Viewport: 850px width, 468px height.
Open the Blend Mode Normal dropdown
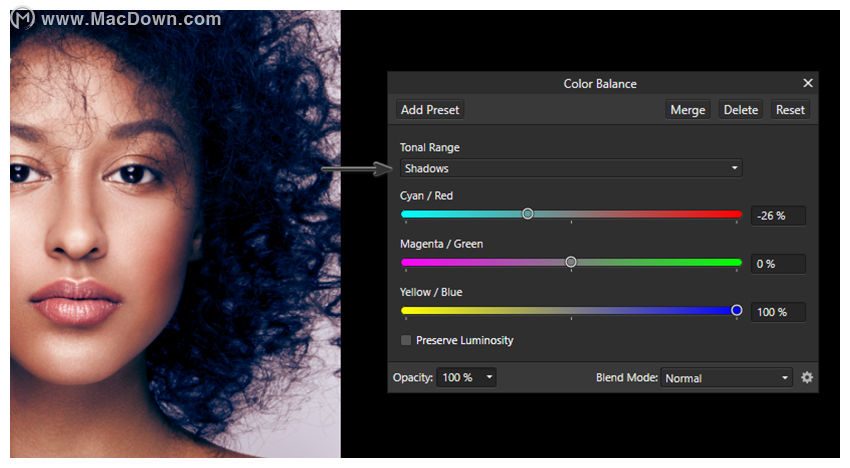(726, 378)
